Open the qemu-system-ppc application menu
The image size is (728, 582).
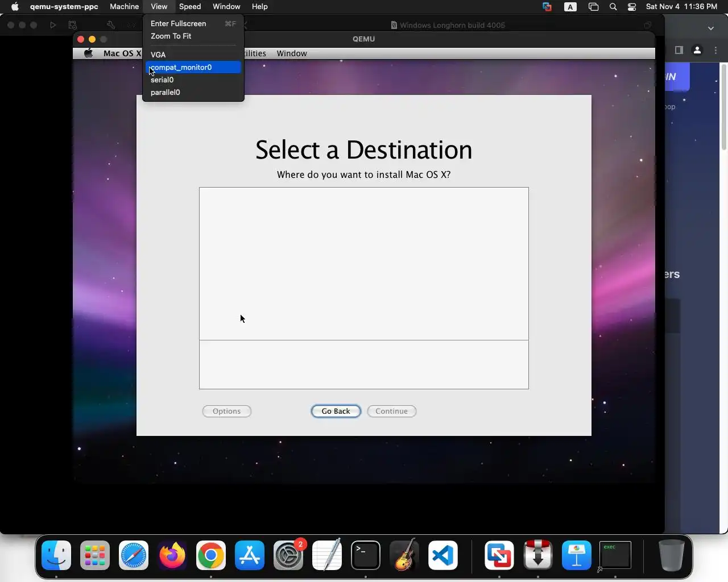pyautogui.click(x=64, y=6)
